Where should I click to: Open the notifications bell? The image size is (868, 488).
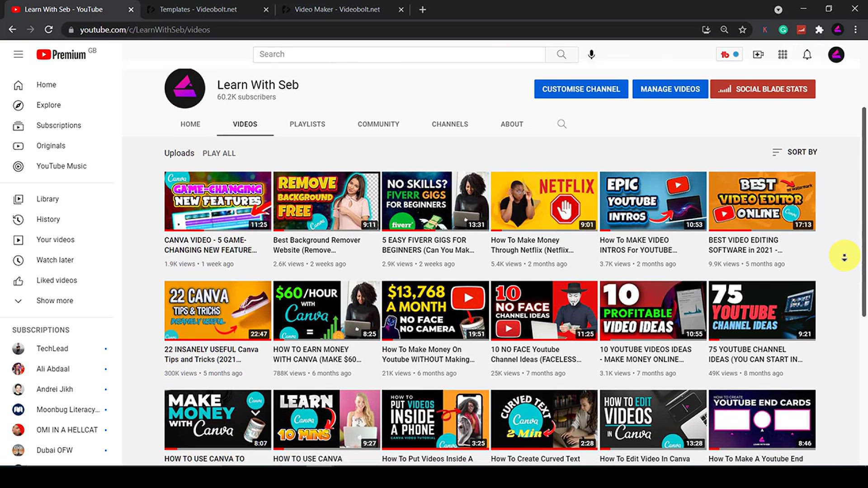tap(807, 54)
